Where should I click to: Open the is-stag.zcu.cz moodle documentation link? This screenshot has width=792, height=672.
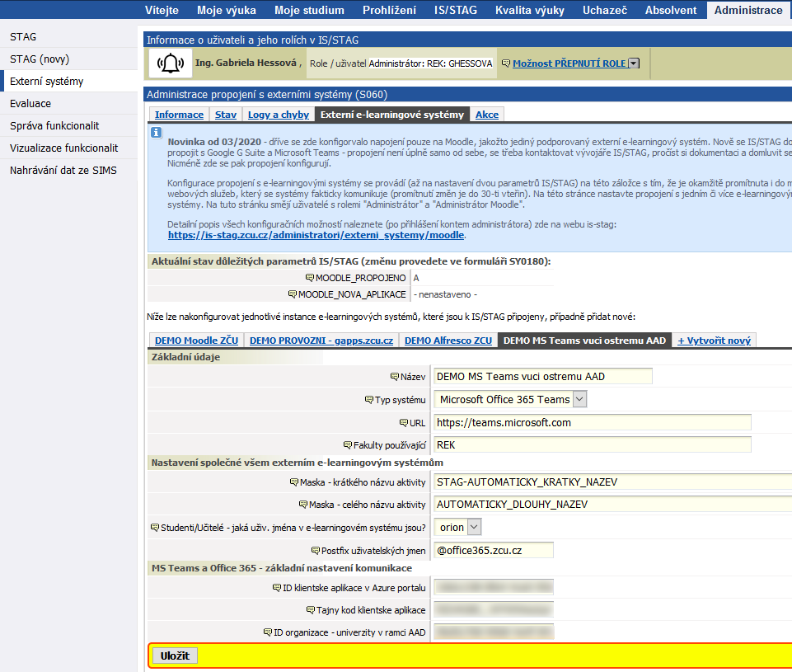pos(316,235)
